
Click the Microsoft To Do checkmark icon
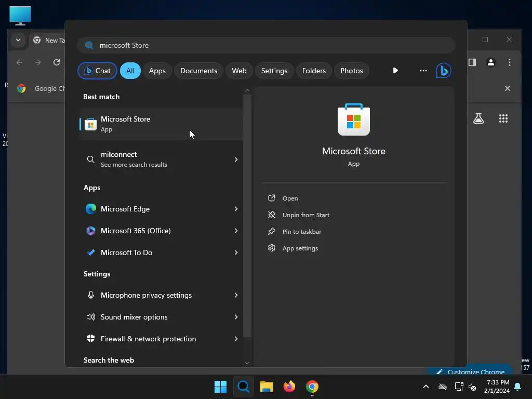(90, 252)
